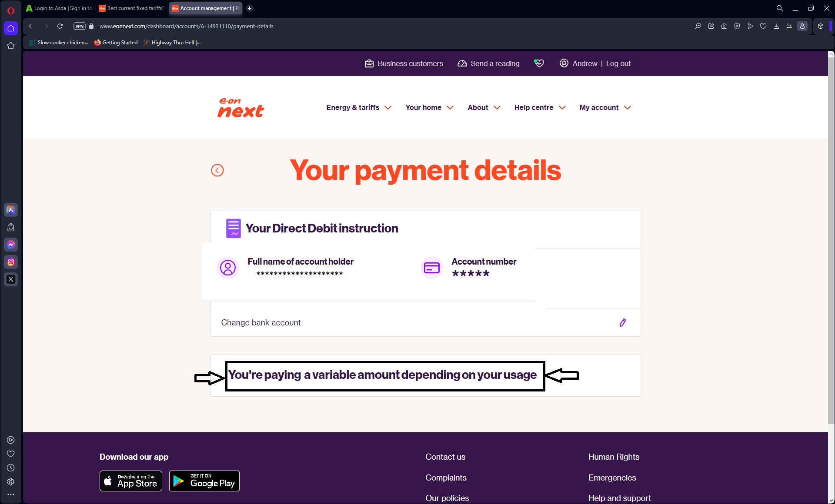Expand the My account dropdown menu
Screen dimensions: 835x504
click(605, 107)
